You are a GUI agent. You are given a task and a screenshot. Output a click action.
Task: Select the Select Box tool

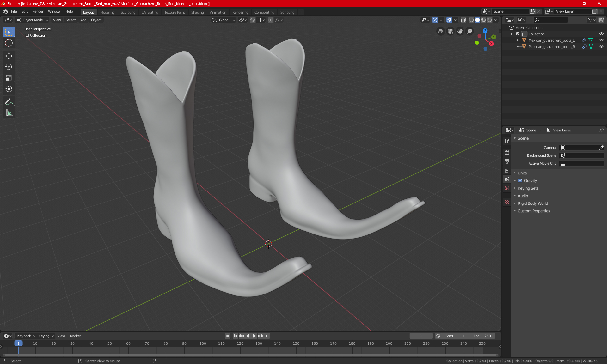point(9,32)
